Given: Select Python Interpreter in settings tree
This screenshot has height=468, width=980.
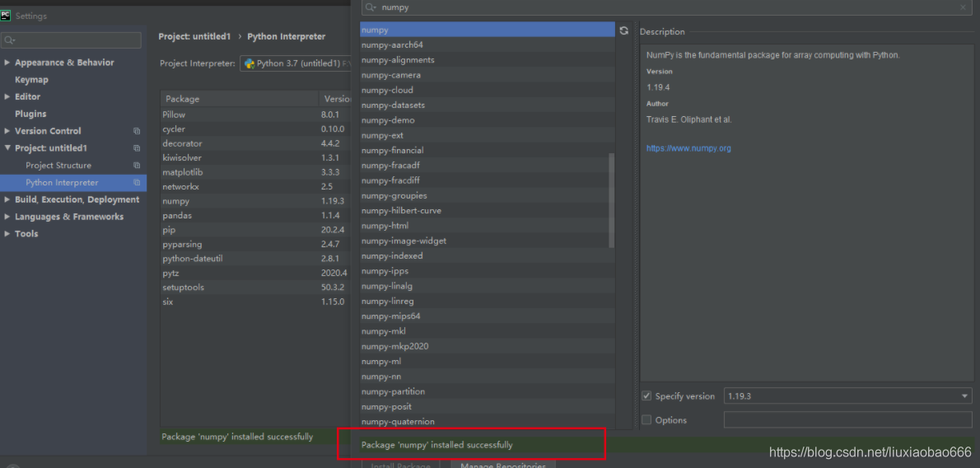Looking at the screenshot, I should point(62,183).
